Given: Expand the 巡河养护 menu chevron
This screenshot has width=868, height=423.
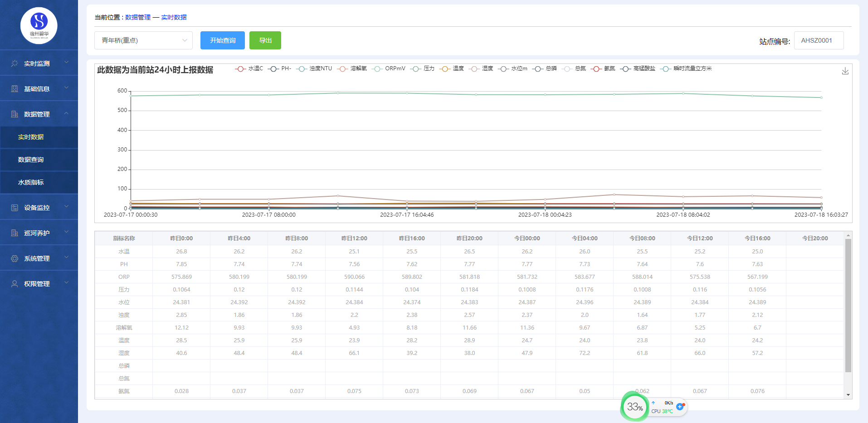Looking at the screenshot, I should click(67, 232).
